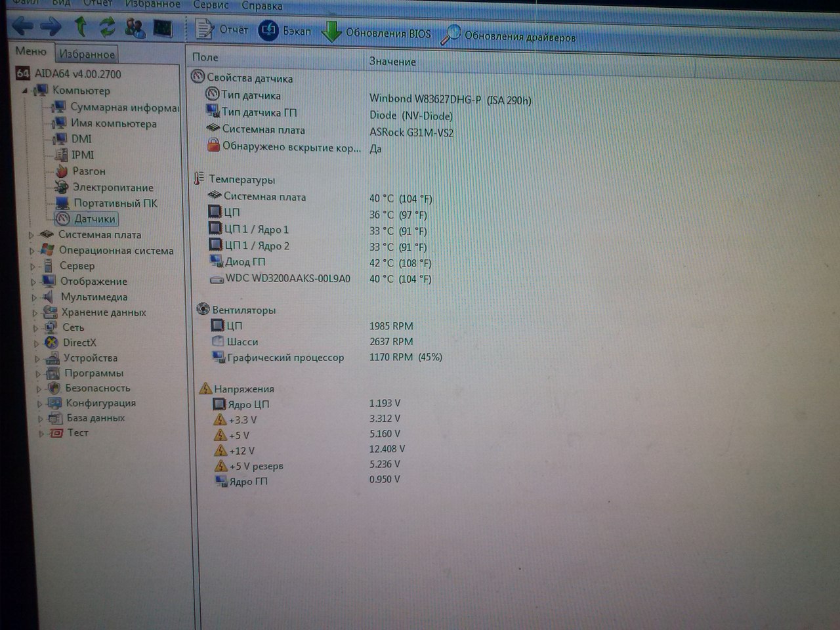The image size is (840, 630).
Task: Click the value ASRock G31M-VS2
Action: (411, 132)
